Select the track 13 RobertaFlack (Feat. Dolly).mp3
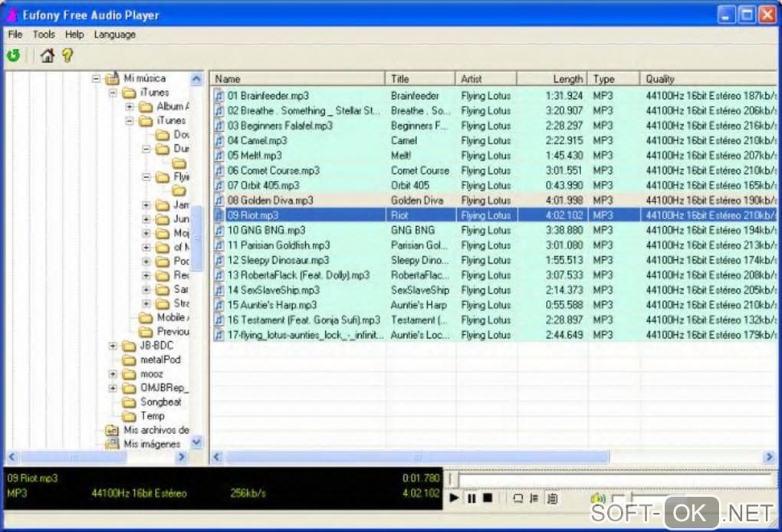Viewport: 782px width, 532px height. [495, 274]
